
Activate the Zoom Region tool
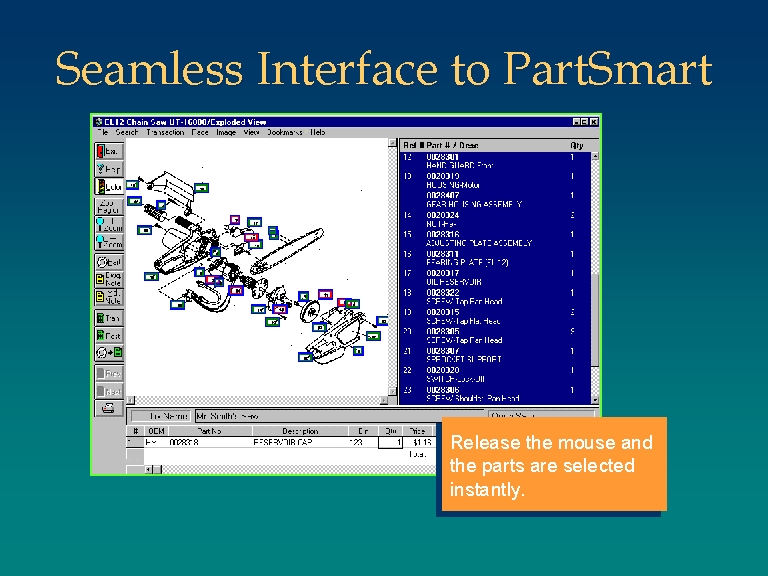click(109, 206)
